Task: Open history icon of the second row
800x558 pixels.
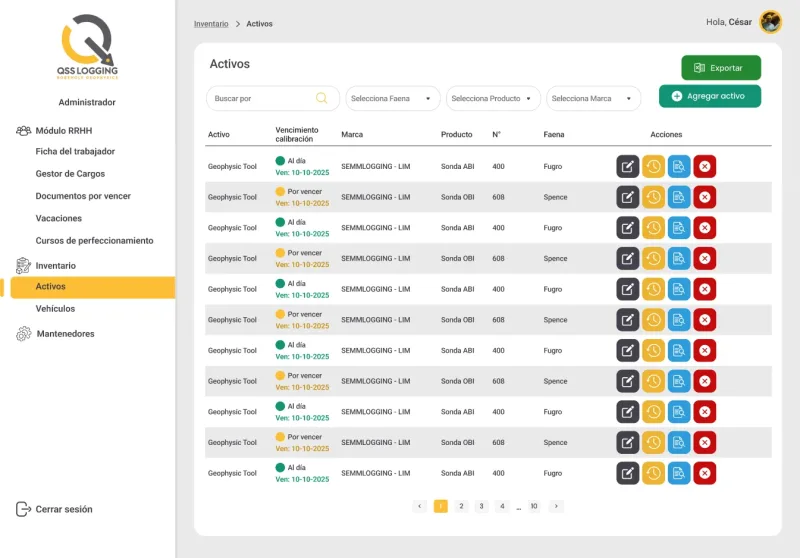Action: 653,197
